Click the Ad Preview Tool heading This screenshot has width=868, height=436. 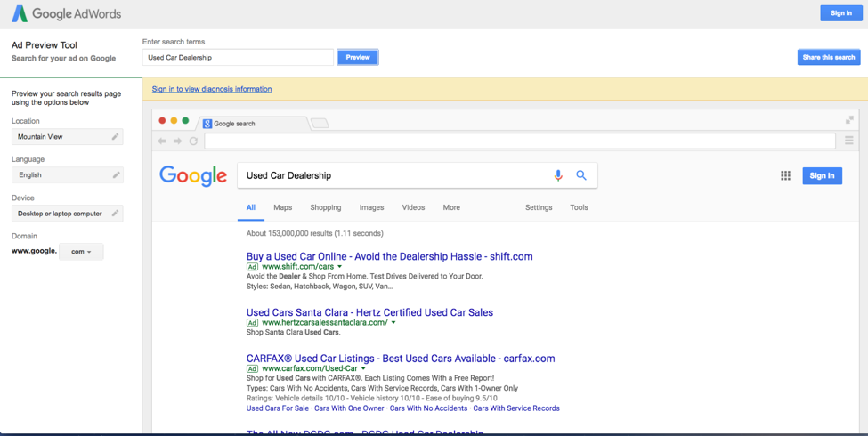tap(45, 45)
